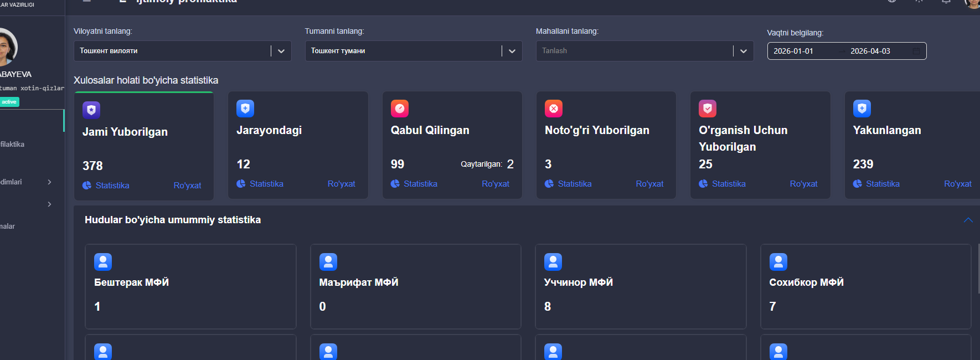Image resolution: width=980 pixels, height=360 pixels.
Task: Expand the sidebar item ending in 'dimlari'
Action: click(49, 182)
